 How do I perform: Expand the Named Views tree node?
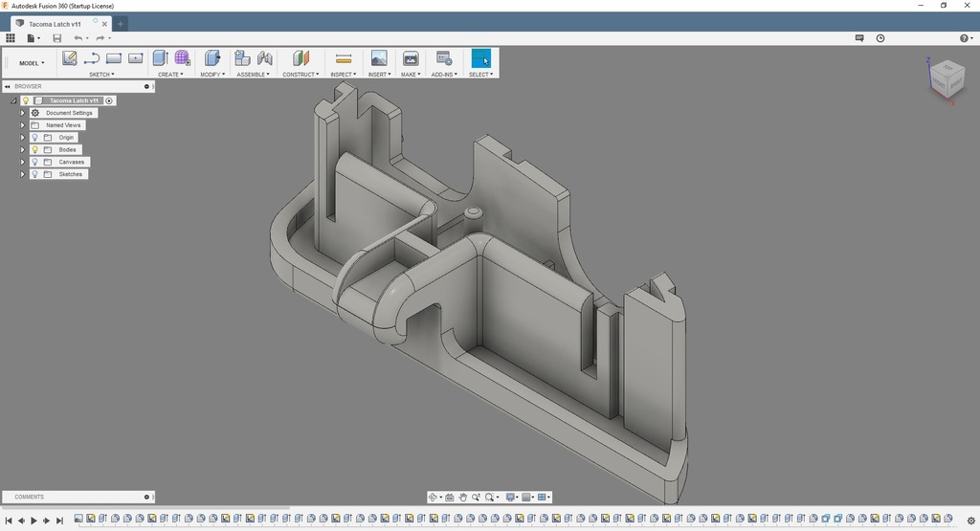pyautogui.click(x=22, y=125)
